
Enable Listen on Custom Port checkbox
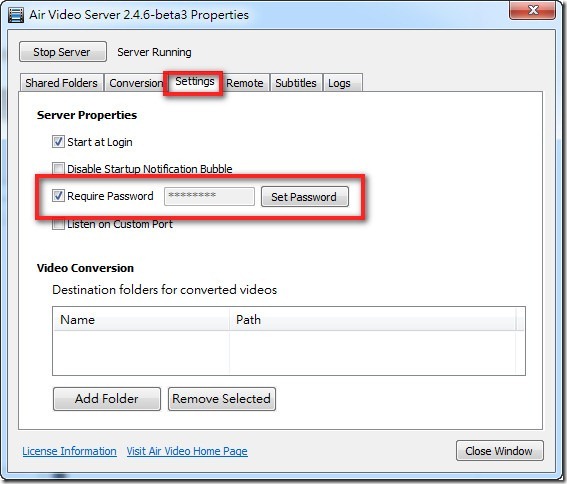[x=58, y=224]
